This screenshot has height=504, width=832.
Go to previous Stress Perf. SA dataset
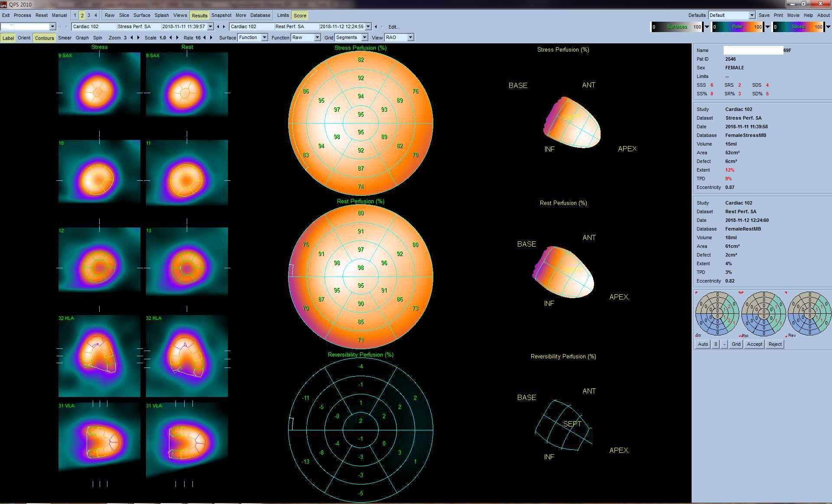218,26
